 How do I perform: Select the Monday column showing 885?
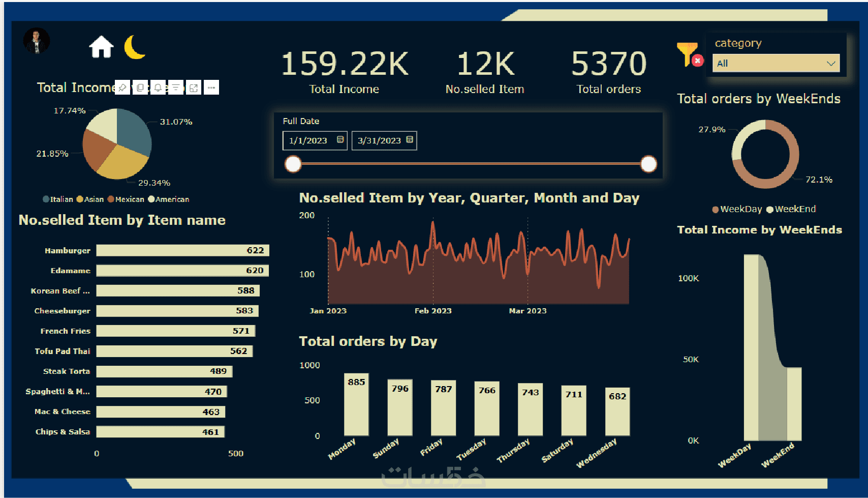[x=356, y=404]
